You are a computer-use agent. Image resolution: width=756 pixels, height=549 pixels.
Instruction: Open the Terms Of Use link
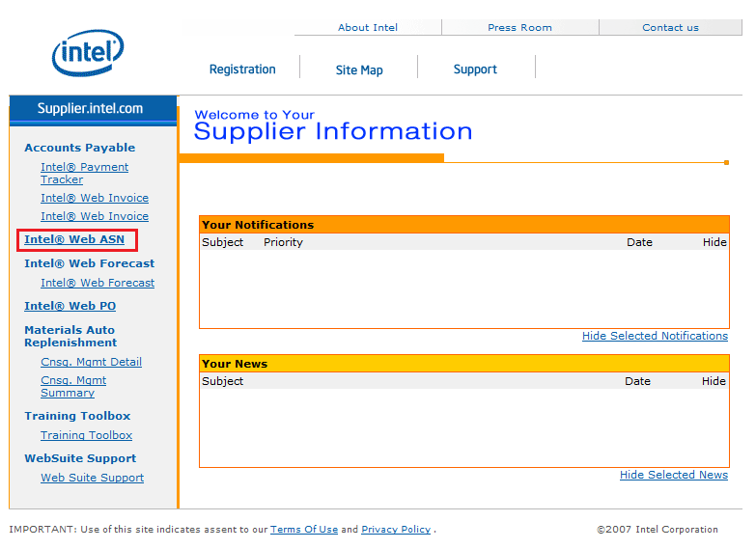[x=304, y=530]
